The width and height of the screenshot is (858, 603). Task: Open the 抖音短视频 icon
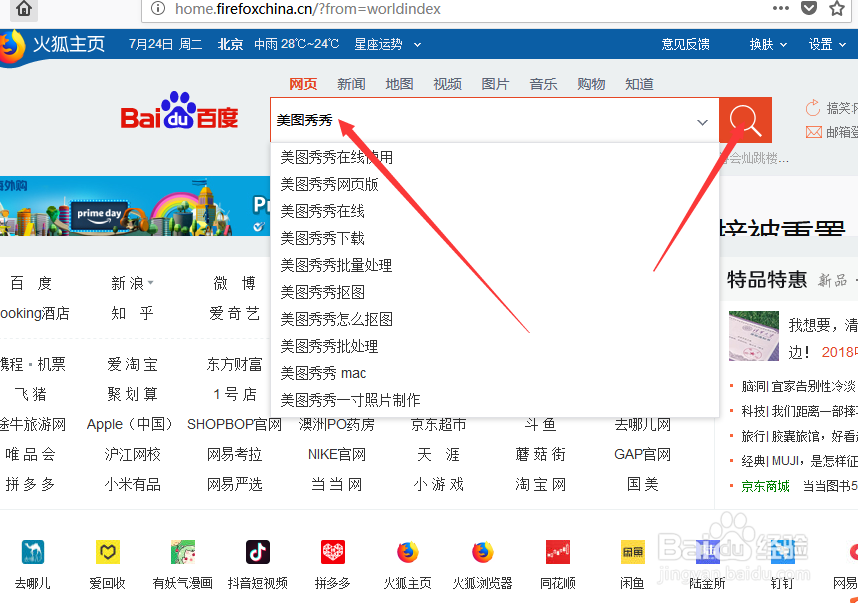(258, 552)
